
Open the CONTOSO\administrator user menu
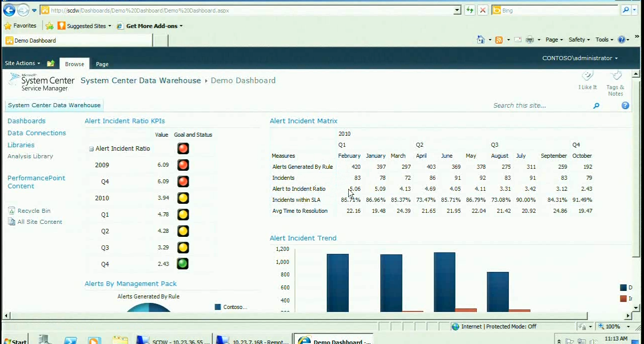point(580,58)
